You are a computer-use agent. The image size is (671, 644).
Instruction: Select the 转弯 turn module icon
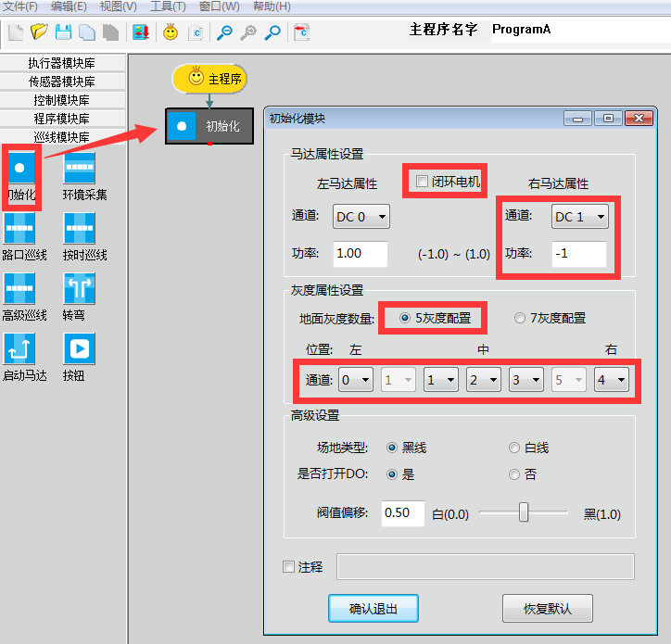tap(80, 288)
